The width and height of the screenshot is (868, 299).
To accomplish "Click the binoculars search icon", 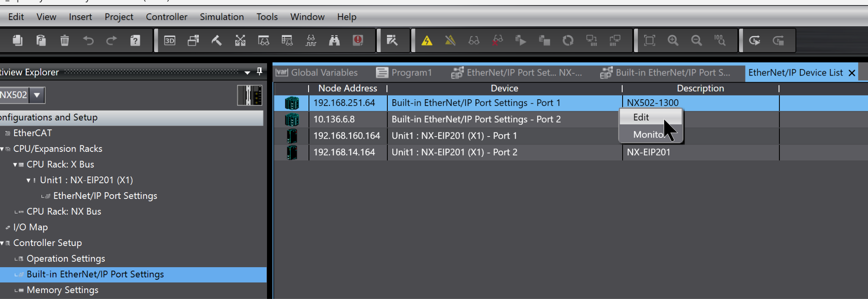I will point(334,41).
